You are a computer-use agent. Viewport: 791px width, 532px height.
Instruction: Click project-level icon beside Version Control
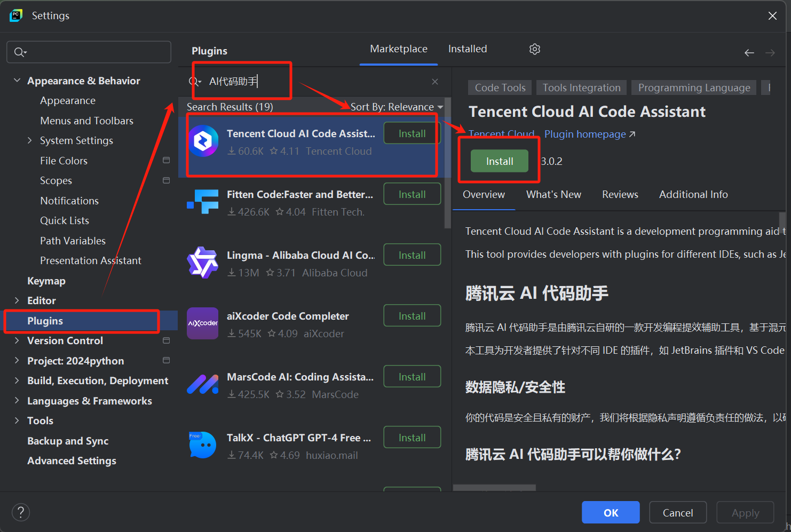(x=166, y=340)
